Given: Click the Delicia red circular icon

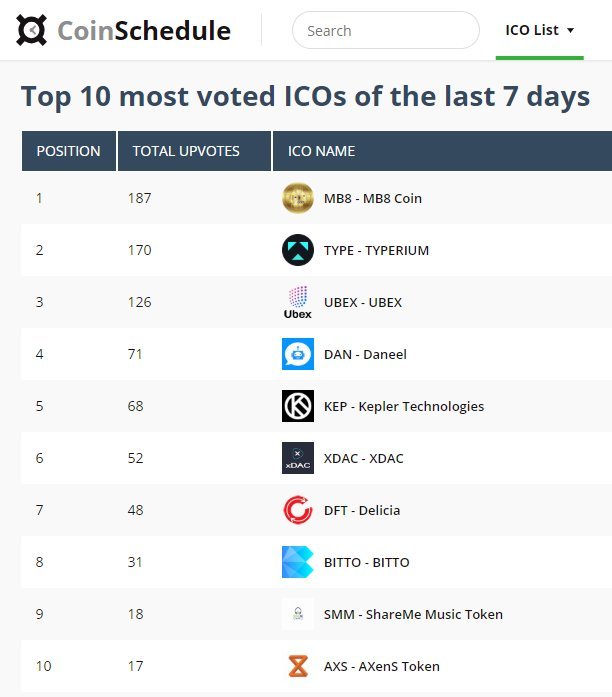Looking at the screenshot, I should click(x=298, y=510).
